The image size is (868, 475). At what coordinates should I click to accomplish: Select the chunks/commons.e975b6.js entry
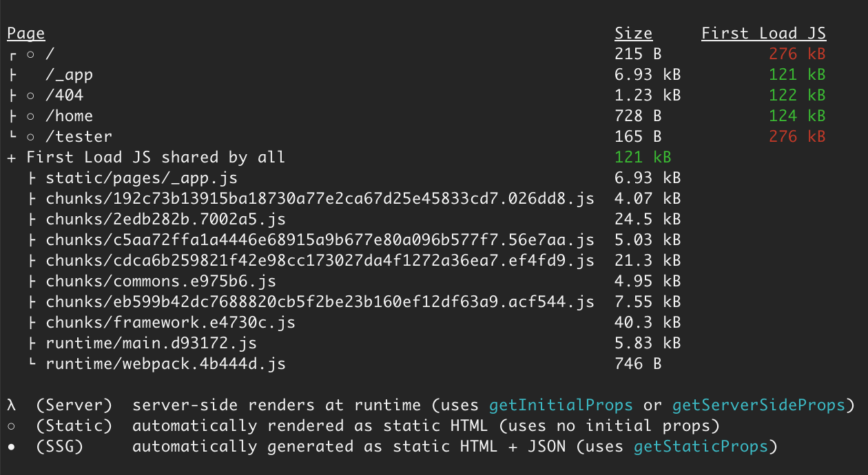[x=161, y=282]
